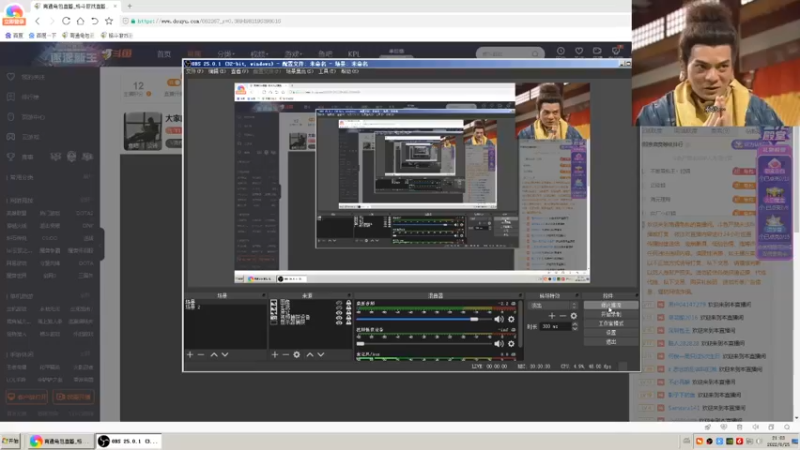Open source properties via the Sources panel gear icon

[x=297, y=354]
